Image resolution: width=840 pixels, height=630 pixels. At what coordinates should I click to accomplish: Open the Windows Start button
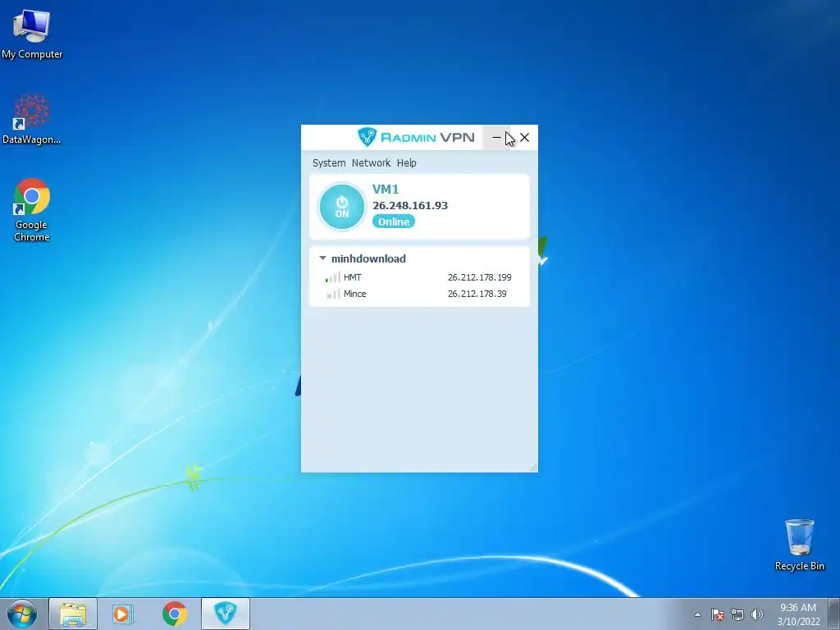tap(22, 614)
